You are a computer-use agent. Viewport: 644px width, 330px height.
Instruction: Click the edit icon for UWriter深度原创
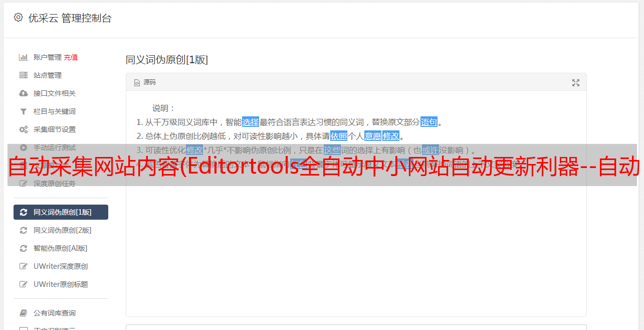tap(23, 266)
